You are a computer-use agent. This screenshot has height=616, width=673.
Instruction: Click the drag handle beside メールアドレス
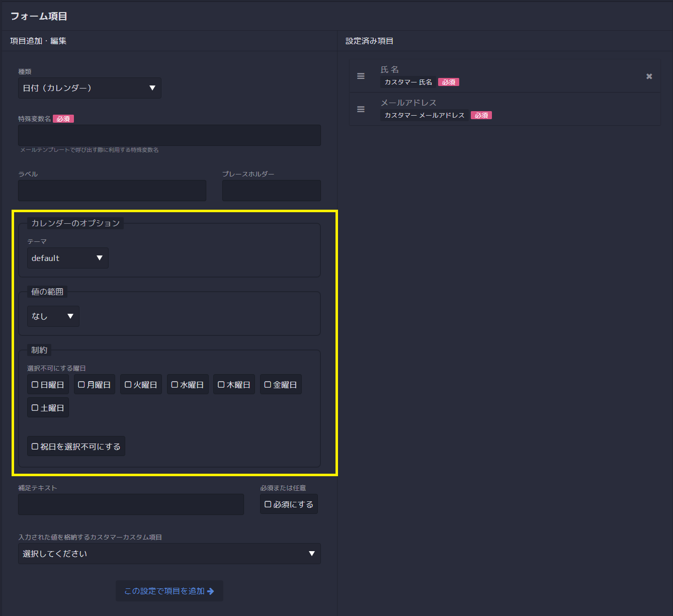click(x=361, y=109)
